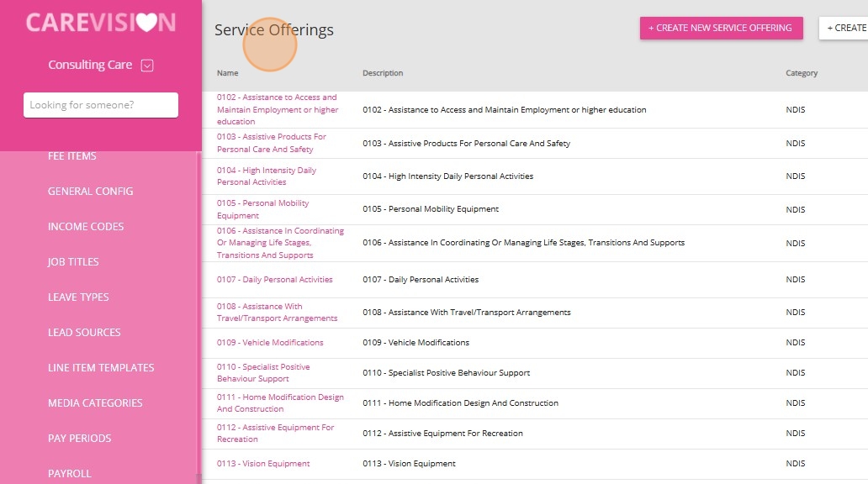The height and width of the screenshot is (484, 868).
Task: Click the sidebar vertical scrollbar
Action: (x=198, y=315)
